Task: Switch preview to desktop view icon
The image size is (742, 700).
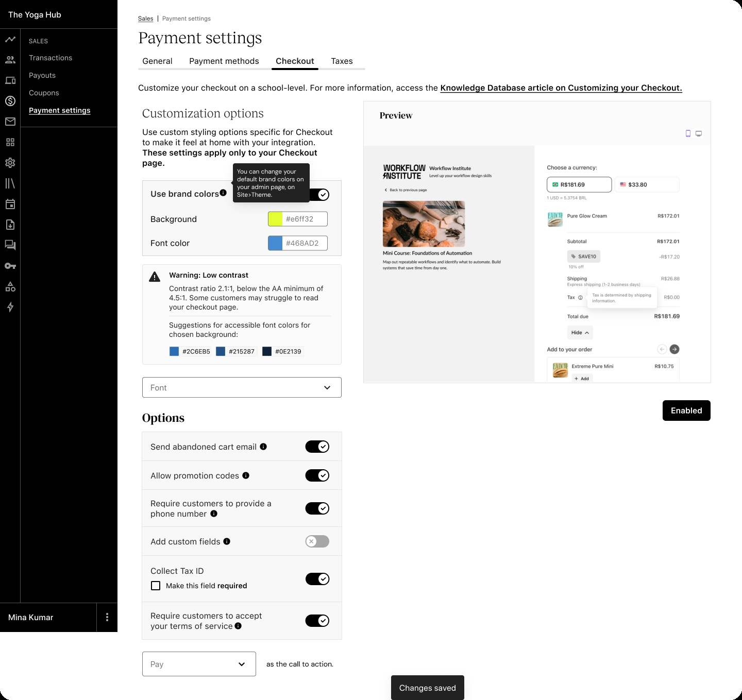Action: point(699,133)
